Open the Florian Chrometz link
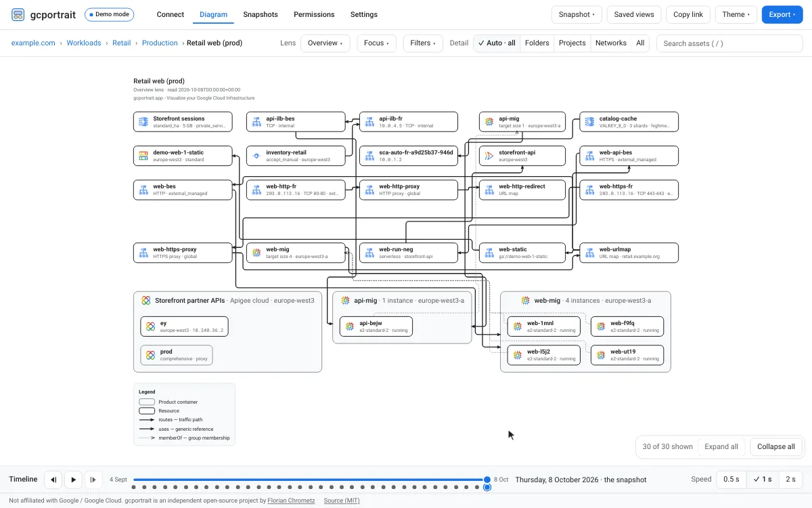This screenshot has width=812, height=508. tap(291, 501)
